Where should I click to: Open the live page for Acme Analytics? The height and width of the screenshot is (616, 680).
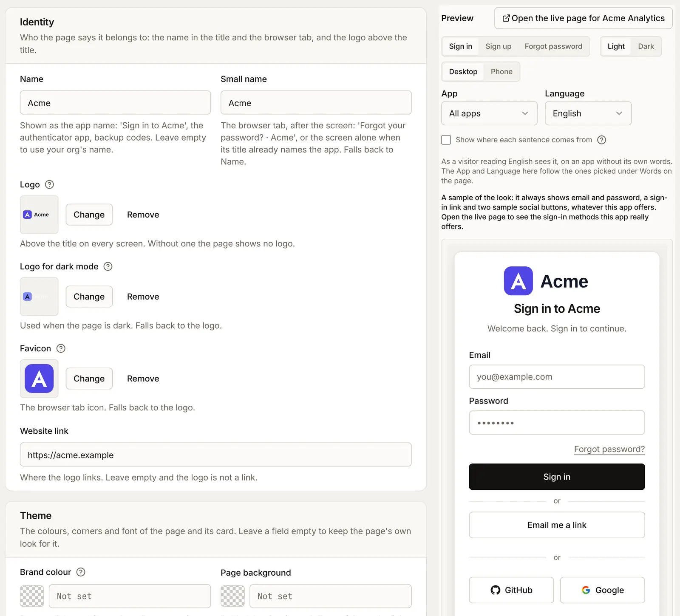583,18
